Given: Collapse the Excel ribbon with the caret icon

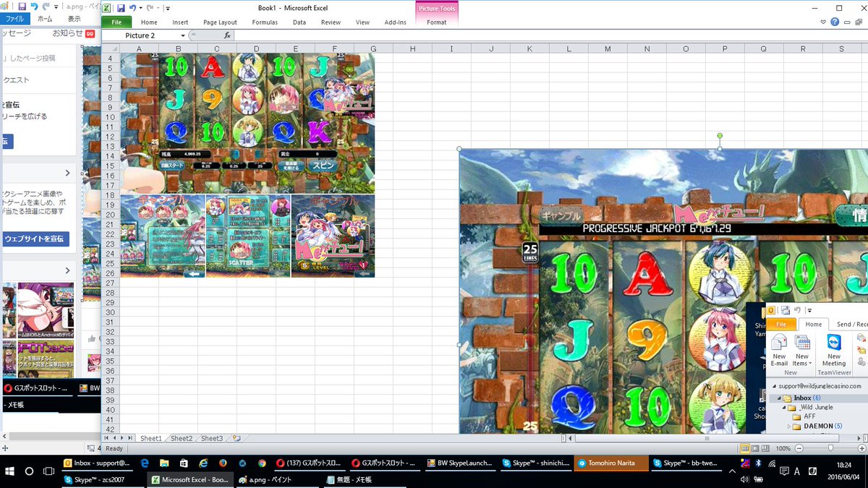Looking at the screenshot, I should pos(824,22).
